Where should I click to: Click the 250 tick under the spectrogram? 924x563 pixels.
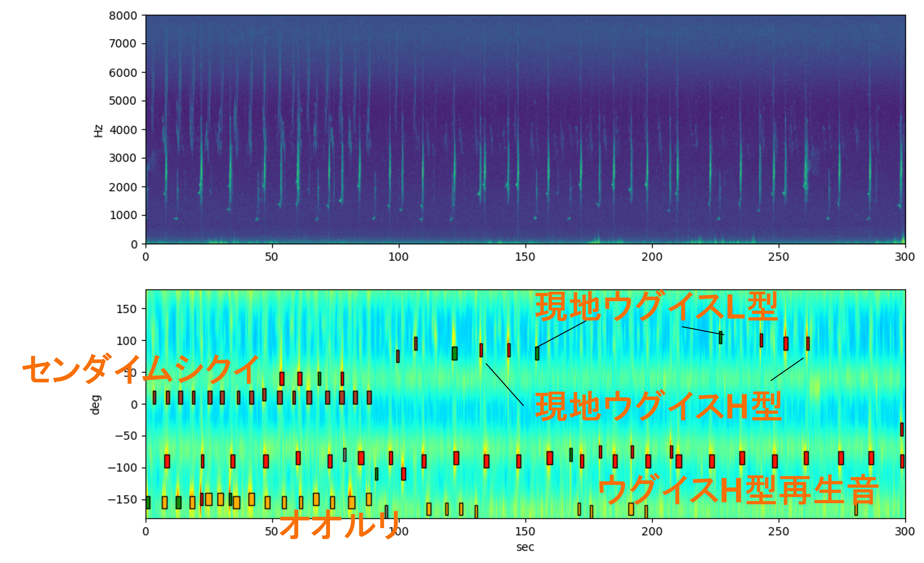click(x=779, y=257)
